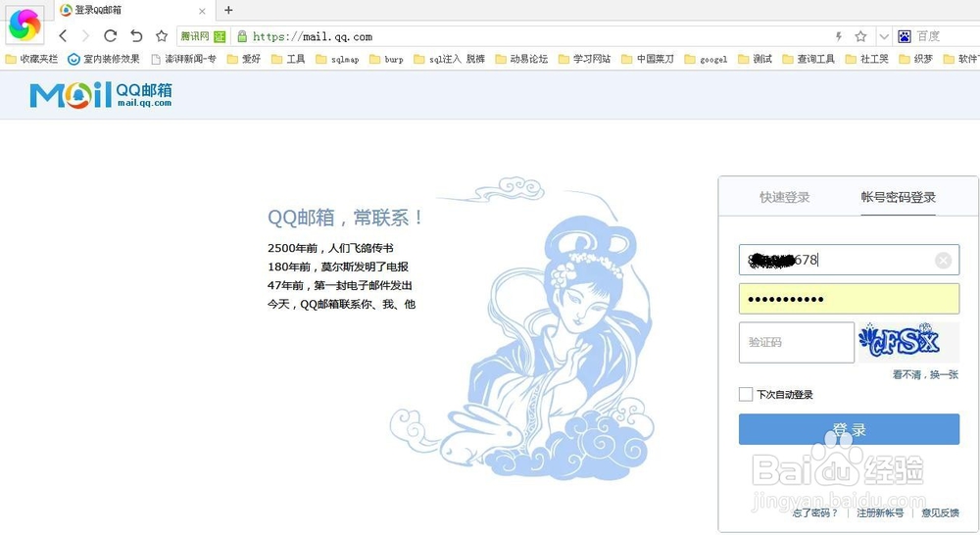The width and height of the screenshot is (980, 535).
Task: Open the 测试 bookmark folder
Action: (x=755, y=59)
